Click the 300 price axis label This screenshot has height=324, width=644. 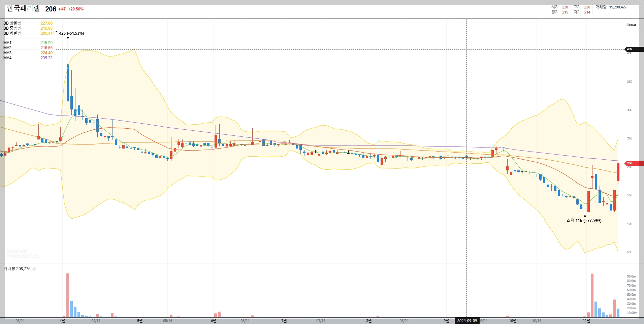tap(630, 110)
